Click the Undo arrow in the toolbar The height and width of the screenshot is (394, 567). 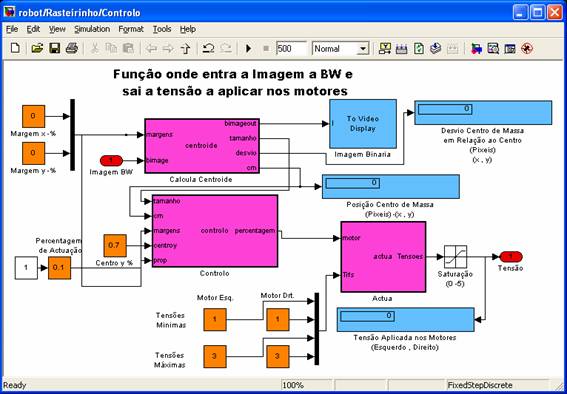(208, 48)
